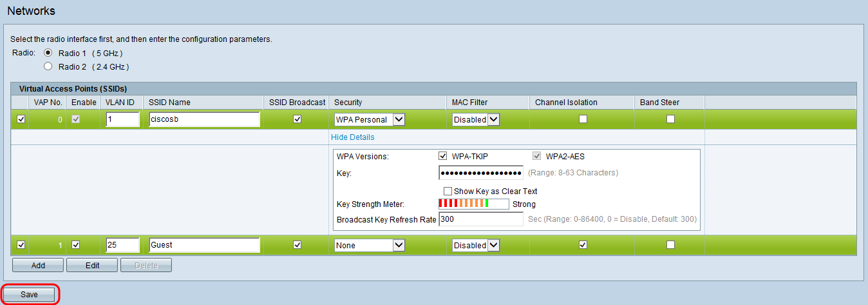Screen dimensions: 868x305
Task: Focus Broadcast Key Refresh Rate field
Action: click(x=481, y=219)
